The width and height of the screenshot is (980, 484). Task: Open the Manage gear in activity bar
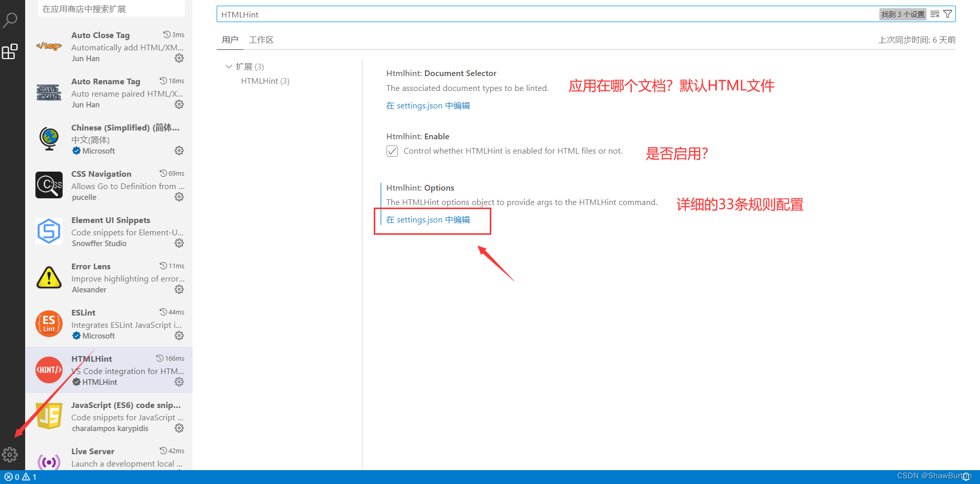tap(10, 454)
